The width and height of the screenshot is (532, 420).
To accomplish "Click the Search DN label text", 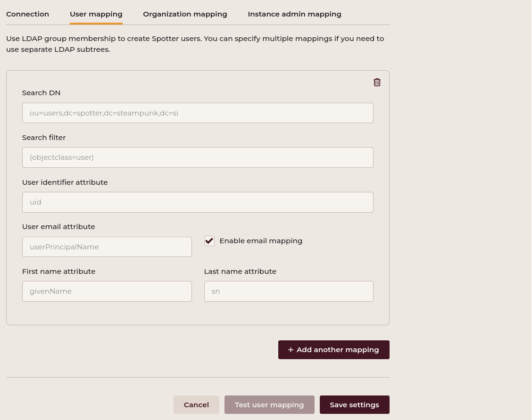I will [41, 93].
